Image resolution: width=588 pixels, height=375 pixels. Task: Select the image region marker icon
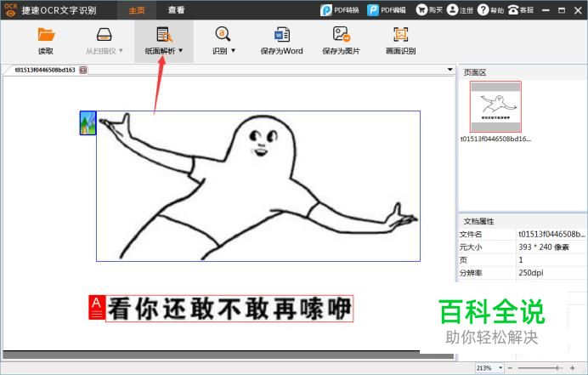pyautogui.click(x=88, y=122)
